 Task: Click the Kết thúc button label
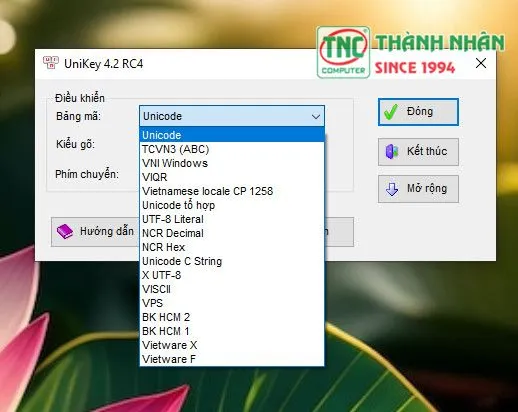427,151
